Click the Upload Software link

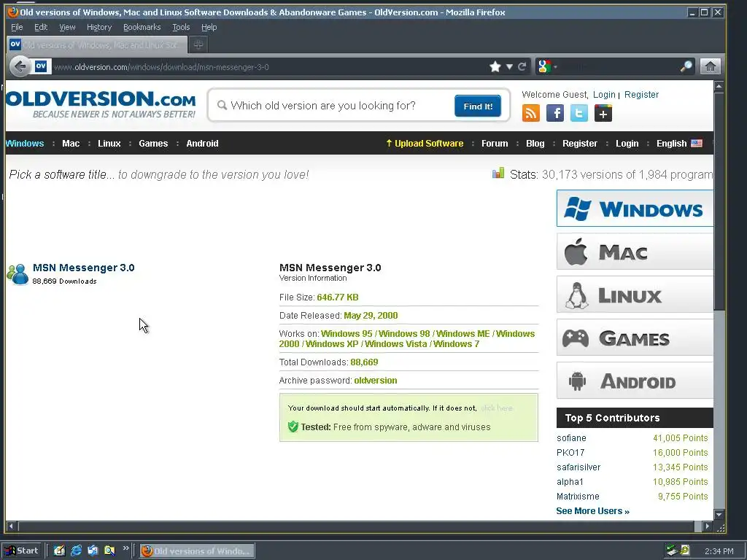point(425,144)
